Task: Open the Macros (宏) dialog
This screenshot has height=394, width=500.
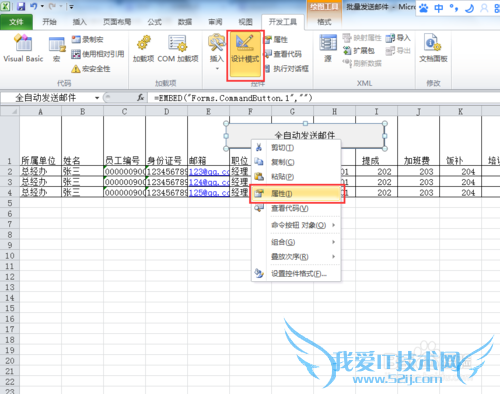Action: point(57,49)
